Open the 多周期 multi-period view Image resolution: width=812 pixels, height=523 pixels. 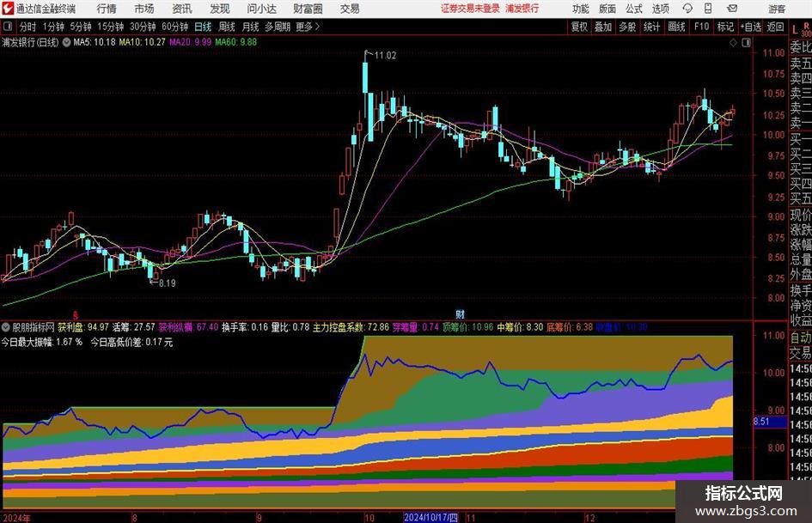278,27
